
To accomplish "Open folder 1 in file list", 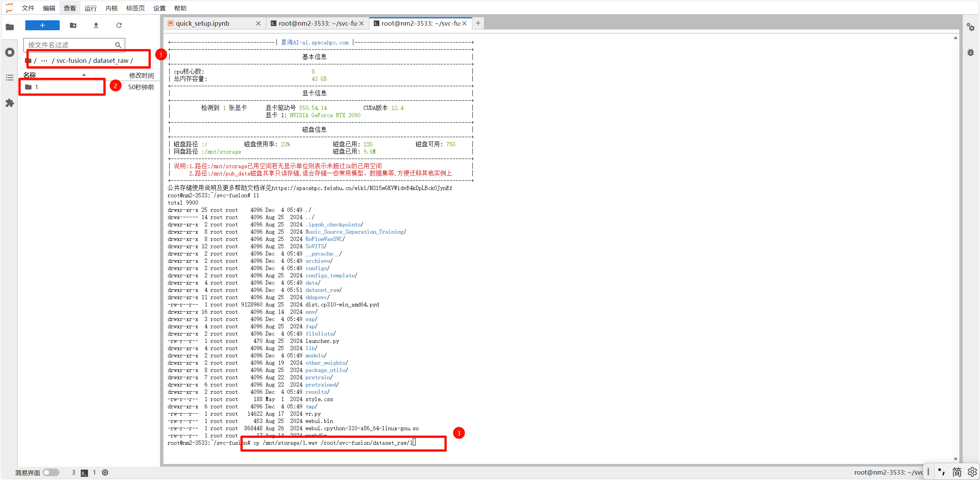I will coord(36,87).
